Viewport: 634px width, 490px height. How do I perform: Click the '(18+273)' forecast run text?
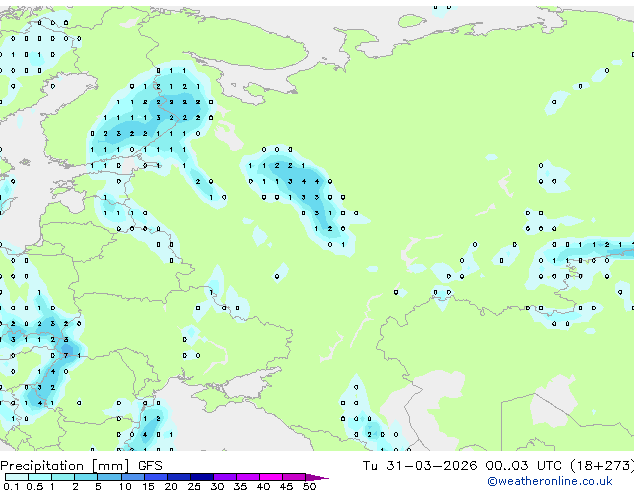click(602, 466)
